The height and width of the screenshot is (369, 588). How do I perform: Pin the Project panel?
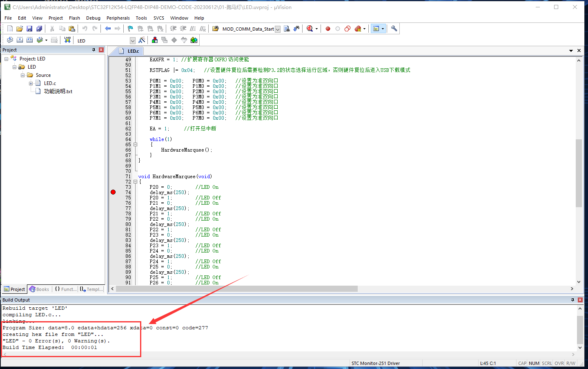click(x=94, y=50)
